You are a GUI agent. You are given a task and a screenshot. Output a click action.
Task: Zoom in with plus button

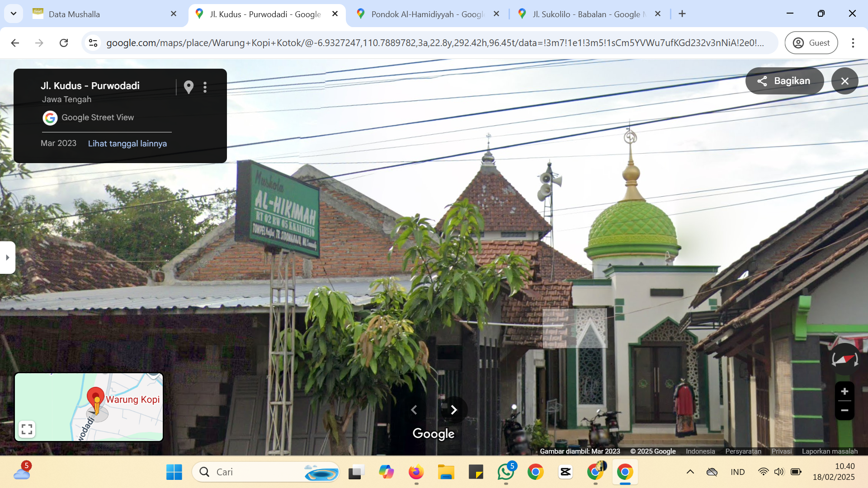click(844, 391)
